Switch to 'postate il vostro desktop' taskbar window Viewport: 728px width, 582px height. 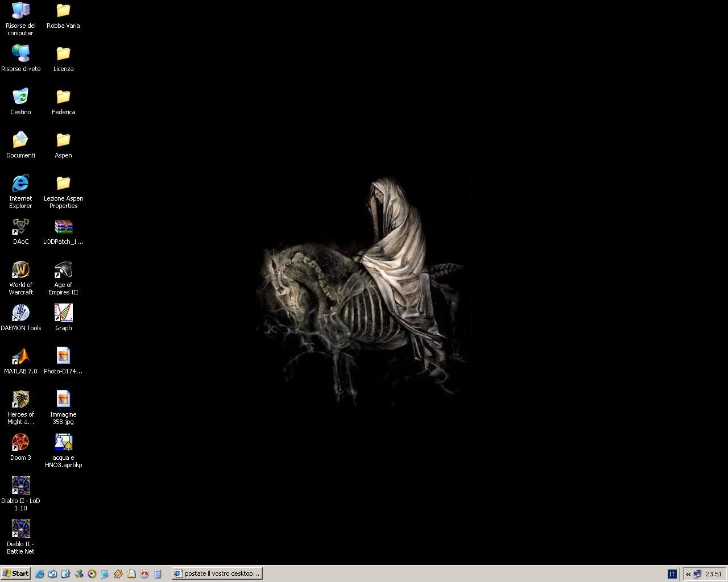(217, 573)
